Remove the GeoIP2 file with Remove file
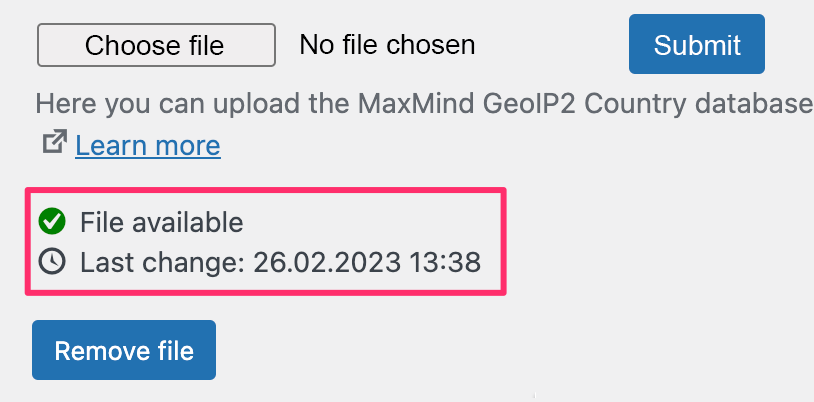Screen dimensions: 814x402 point(124,350)
